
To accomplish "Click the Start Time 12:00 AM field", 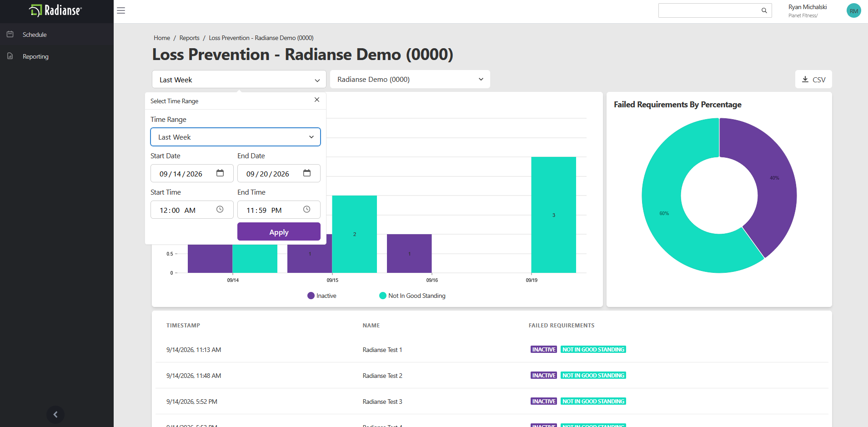I will click(x=192, y=210).
